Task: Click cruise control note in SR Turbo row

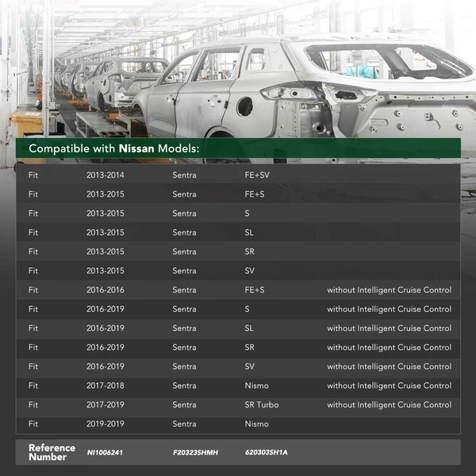Action: (x=389, y=405)
